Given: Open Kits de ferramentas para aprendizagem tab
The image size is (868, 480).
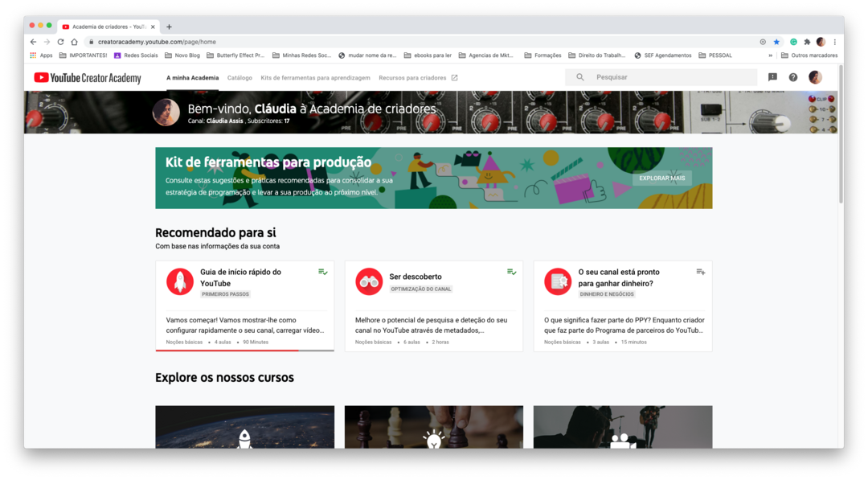Looking at the screenshot, I should pyautogui.click(x=316, y=78).
